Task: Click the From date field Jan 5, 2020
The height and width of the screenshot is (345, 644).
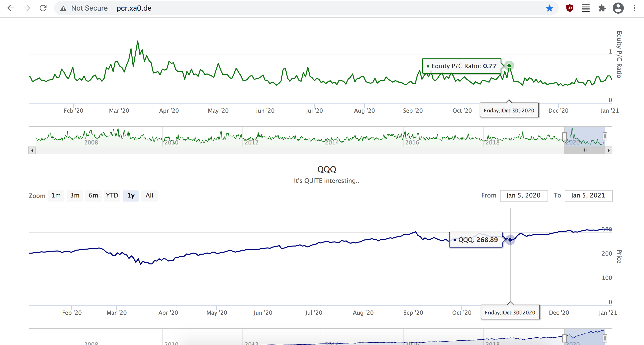Action: 524,196
